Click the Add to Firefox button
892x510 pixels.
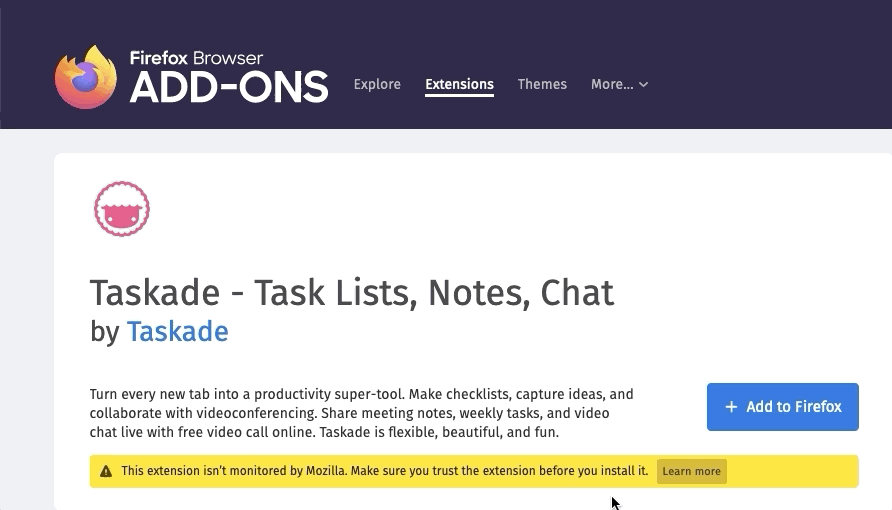(x=782, y=407)
